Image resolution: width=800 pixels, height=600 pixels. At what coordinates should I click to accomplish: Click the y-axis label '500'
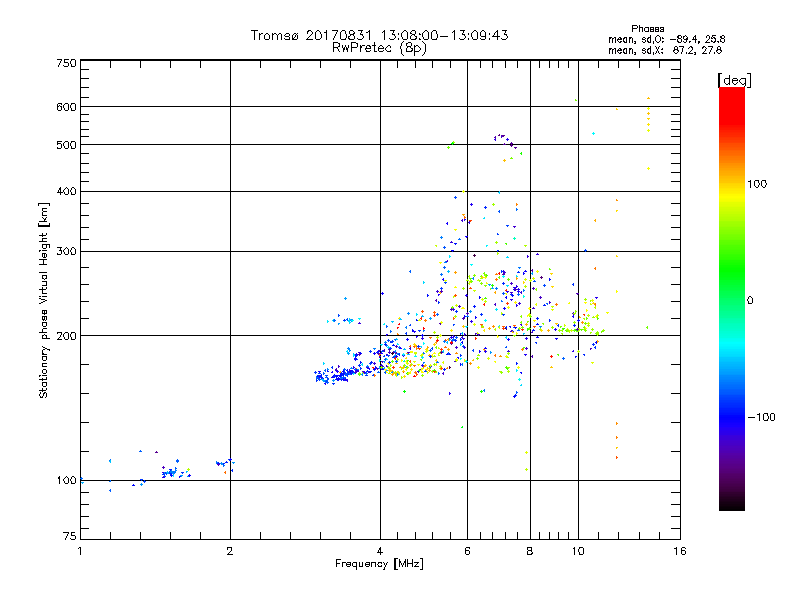click(66, 145)
